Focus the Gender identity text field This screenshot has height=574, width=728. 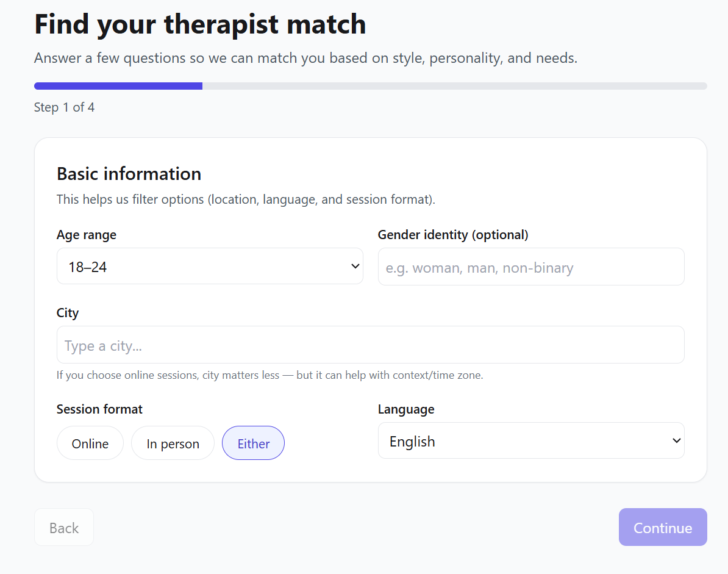point(530,267)
